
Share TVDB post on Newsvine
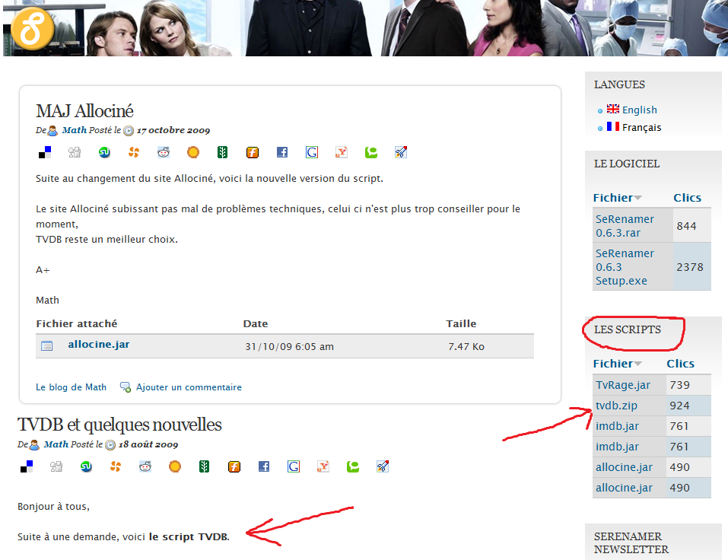(205, 466)
